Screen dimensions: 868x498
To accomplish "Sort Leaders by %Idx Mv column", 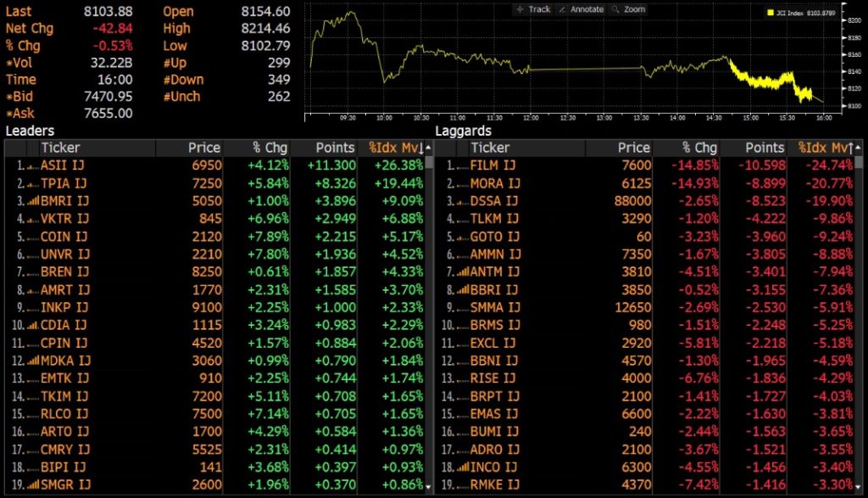I will (394, 148).
